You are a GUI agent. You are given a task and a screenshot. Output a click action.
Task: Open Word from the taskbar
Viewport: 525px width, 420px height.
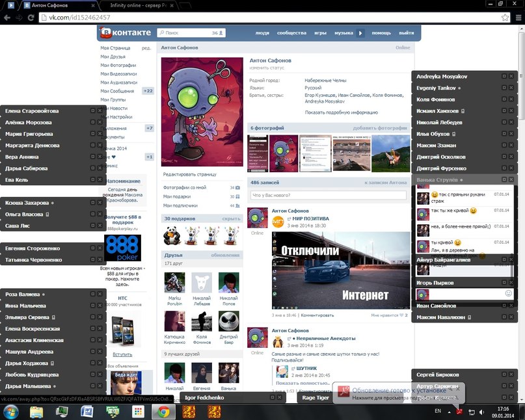pos(87,412)
